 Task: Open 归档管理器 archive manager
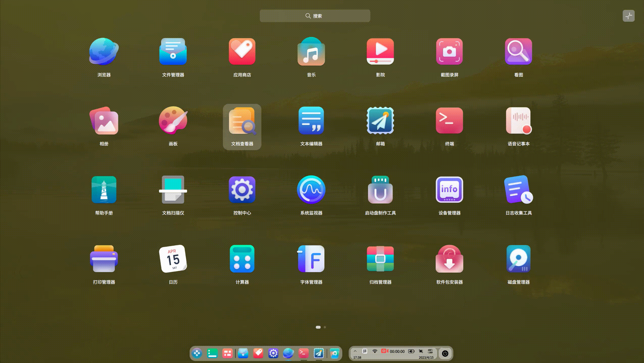(x=380, y=259)
